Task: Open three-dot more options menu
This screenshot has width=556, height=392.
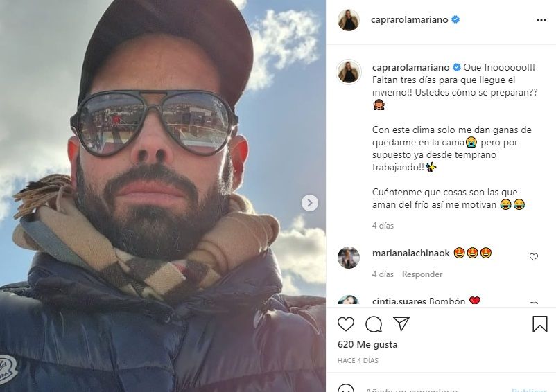Action: [541, 20]
